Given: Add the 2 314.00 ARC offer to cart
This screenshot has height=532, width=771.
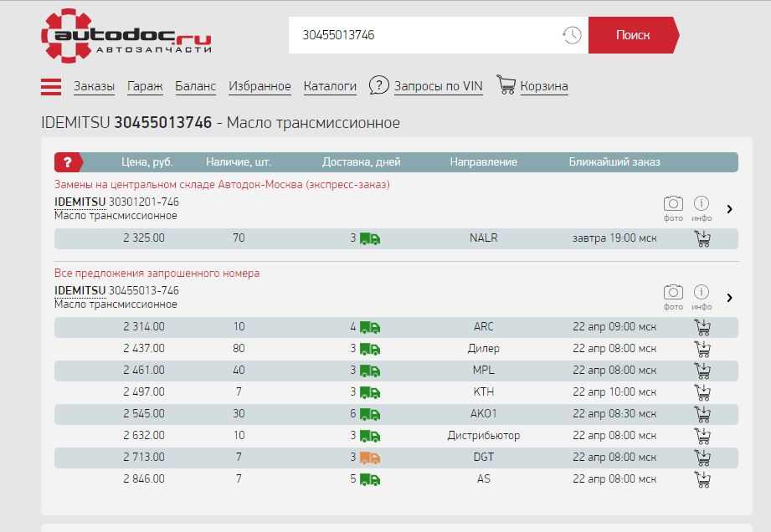Looking at the screenshot, I should [703, 327].
